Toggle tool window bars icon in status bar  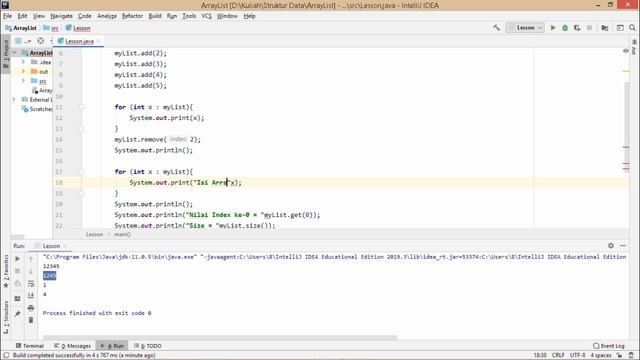(6, 355)
